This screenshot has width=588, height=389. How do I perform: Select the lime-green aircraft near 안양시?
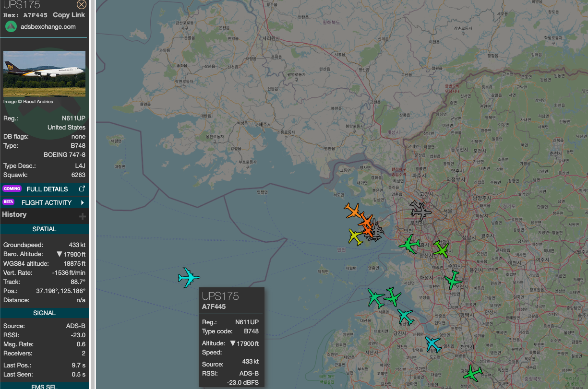441,249
